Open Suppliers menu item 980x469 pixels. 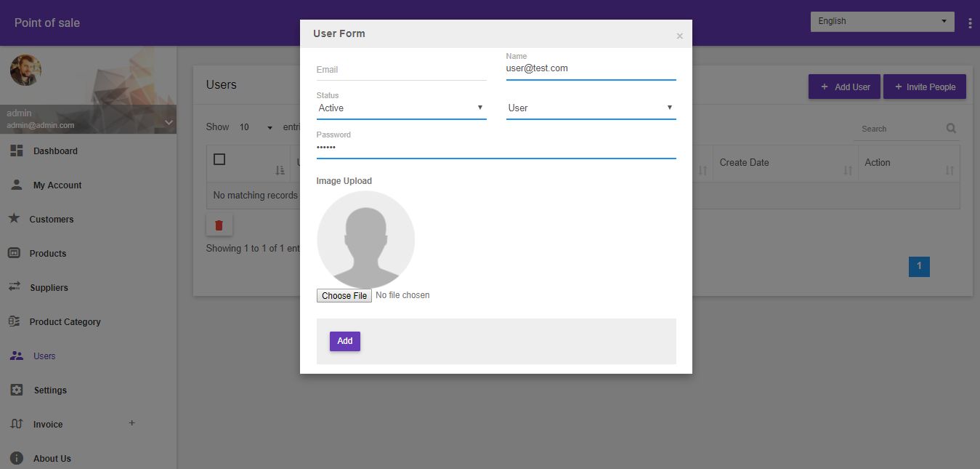pyautogui.click(x=49, y=287)
